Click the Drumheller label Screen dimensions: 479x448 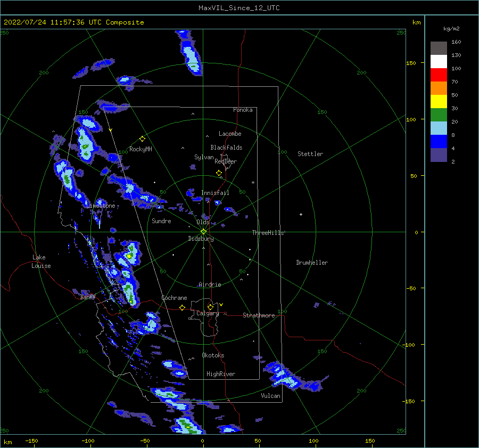pyautogui.click(x=312, y=263)
